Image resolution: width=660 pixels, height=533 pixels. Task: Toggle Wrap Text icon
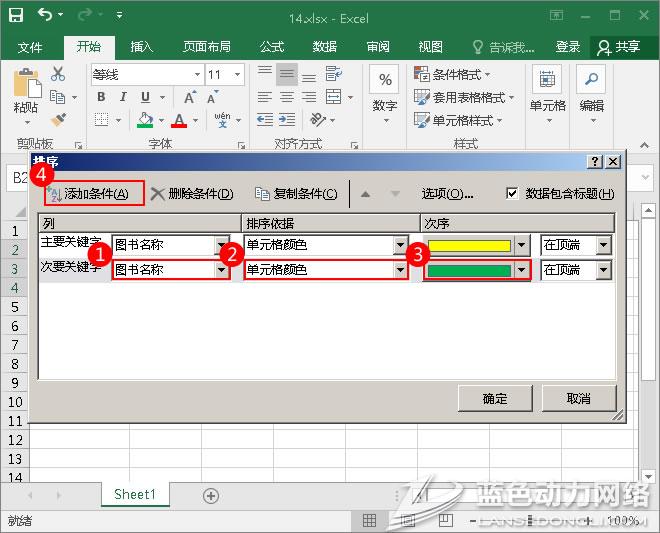coord(334,74)
